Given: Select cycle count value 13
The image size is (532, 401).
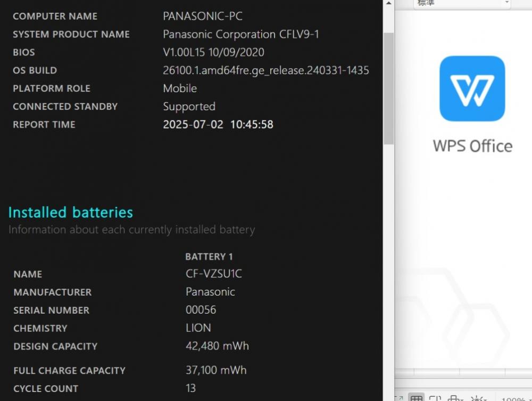Looking at the screenshot, I should click(190, 388).
